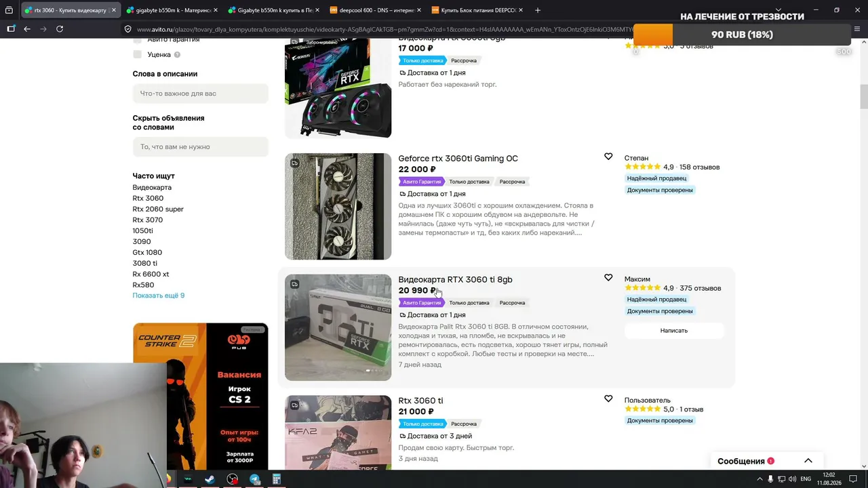The width and height of the screenshot is (868, 488).
Task: Expand the Сообщения chat panel
Action: 808,461
